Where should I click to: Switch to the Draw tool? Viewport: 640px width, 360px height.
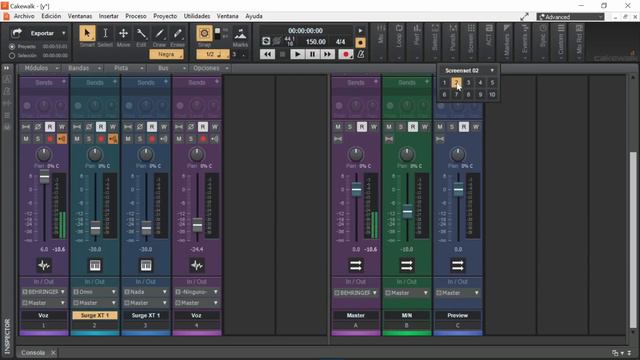click(159, 33)
